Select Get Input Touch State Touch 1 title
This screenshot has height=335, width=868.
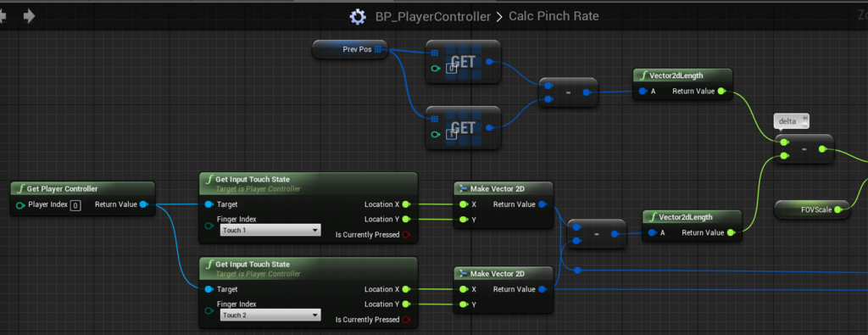[253, 180]
